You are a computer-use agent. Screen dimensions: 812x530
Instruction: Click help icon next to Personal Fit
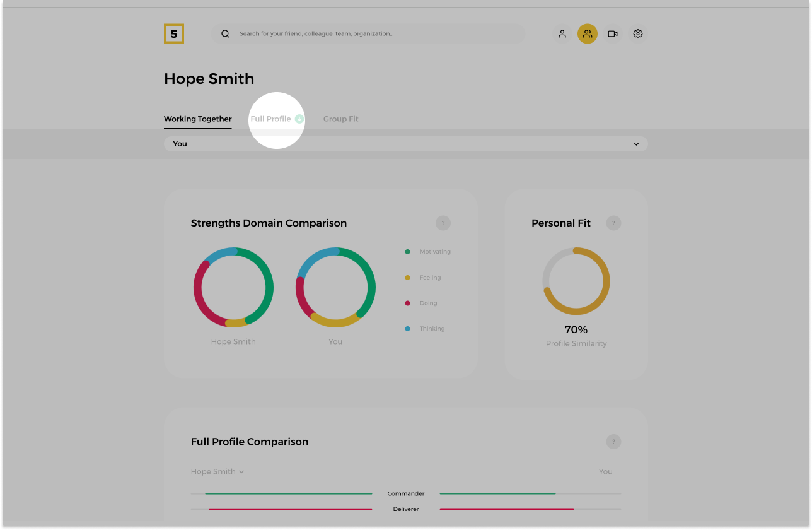[x=613, y=223]
